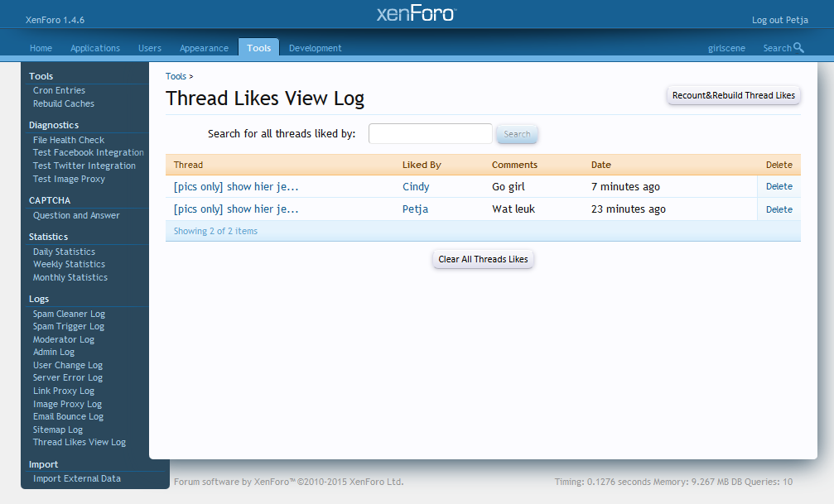Open user Cindy's profile link
The height and width of the screenshot is (504, 834).
tap(416, 186)
